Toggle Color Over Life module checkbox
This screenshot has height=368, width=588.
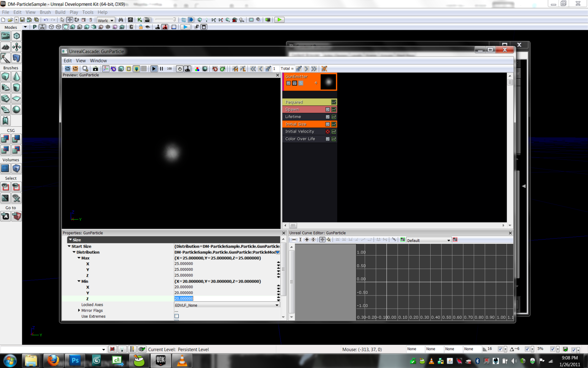point(328,139)
